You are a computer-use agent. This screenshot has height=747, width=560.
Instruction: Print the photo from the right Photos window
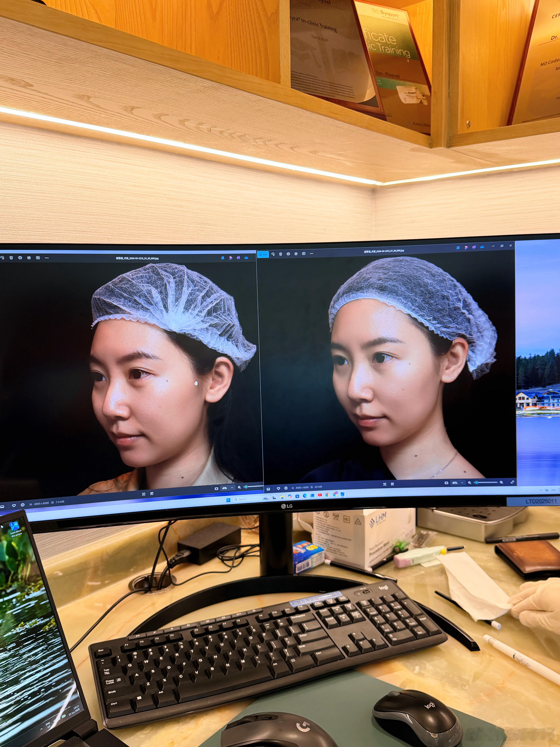click(x=288, y=254)
